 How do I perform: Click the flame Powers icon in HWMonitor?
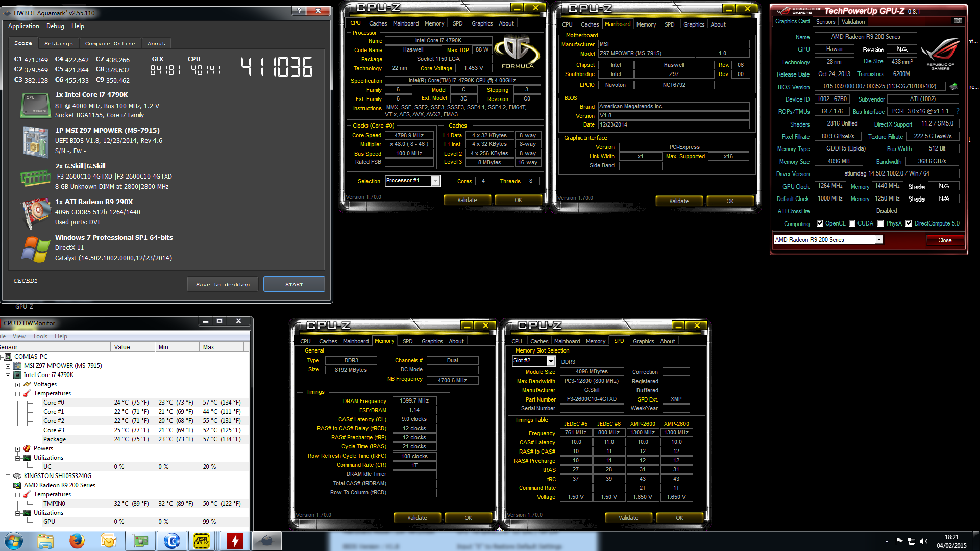click(27, 448)
